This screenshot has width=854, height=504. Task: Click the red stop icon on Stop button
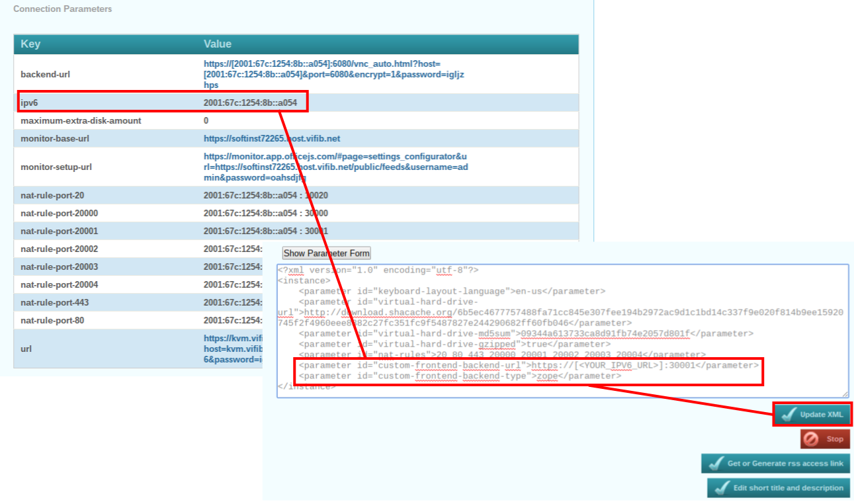click(812, 439)
